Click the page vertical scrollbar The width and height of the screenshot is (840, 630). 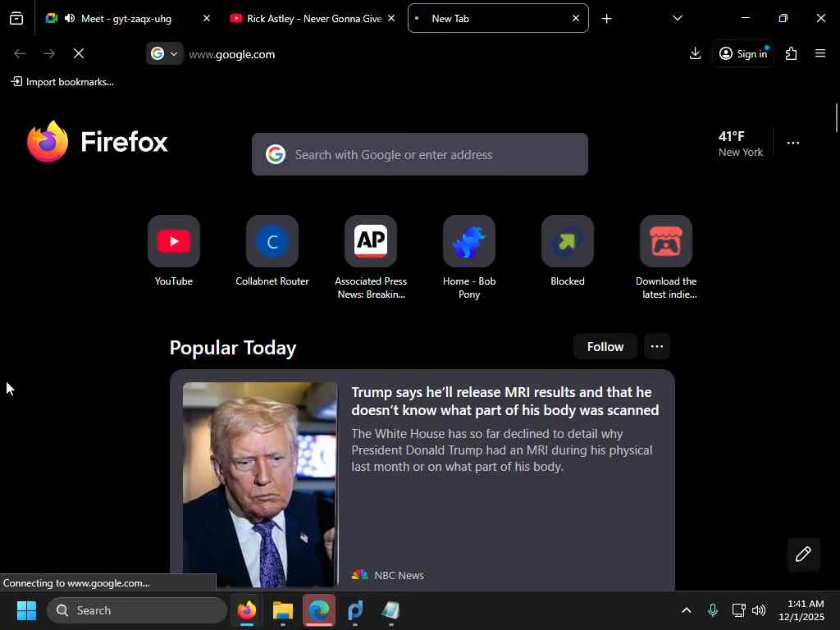click(x=836, y=118)
